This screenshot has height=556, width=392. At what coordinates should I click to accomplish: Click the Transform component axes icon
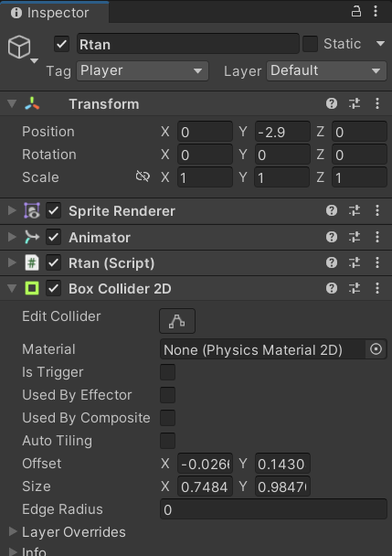click(32, 103)
